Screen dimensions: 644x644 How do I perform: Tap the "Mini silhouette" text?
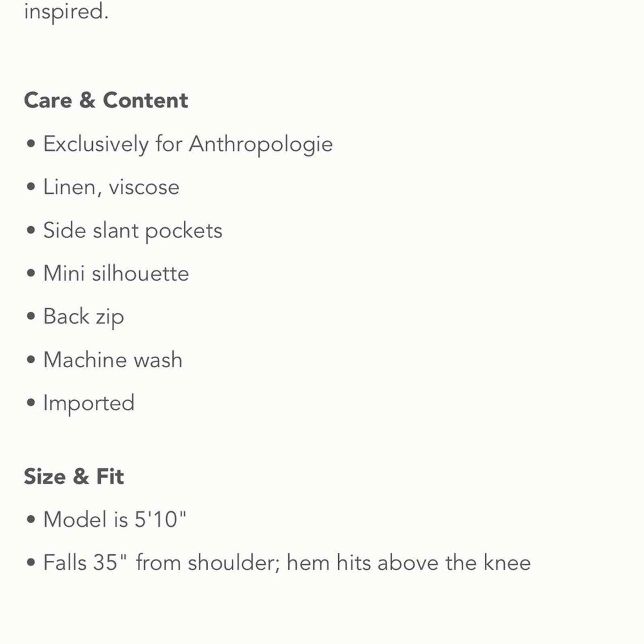tap(116, 273)
